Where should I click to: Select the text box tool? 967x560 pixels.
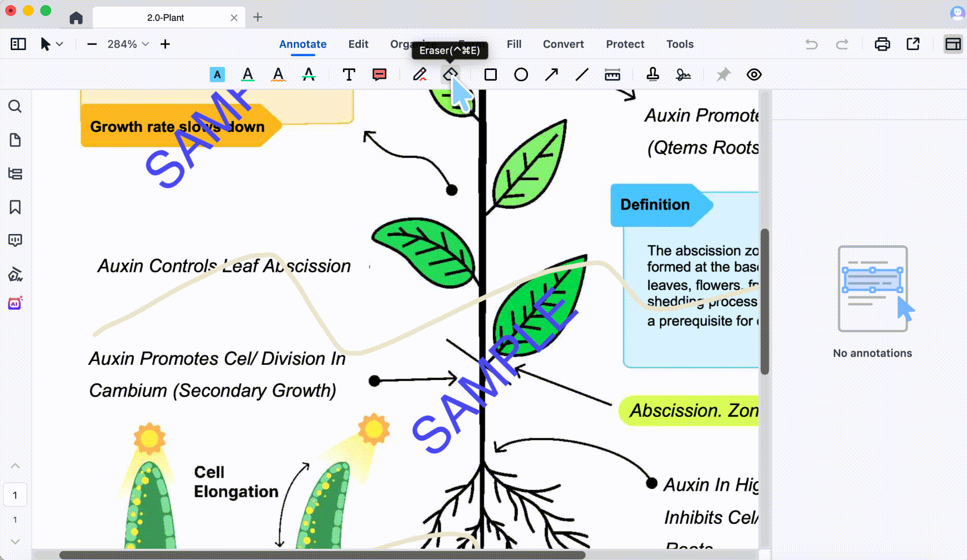349,75
